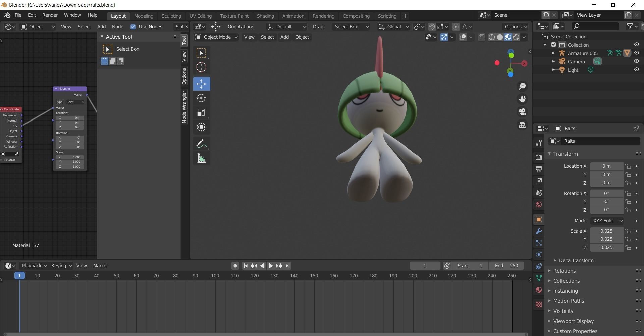
Task: Open the Playback dropdown in timeline
Action: [34, 266]
